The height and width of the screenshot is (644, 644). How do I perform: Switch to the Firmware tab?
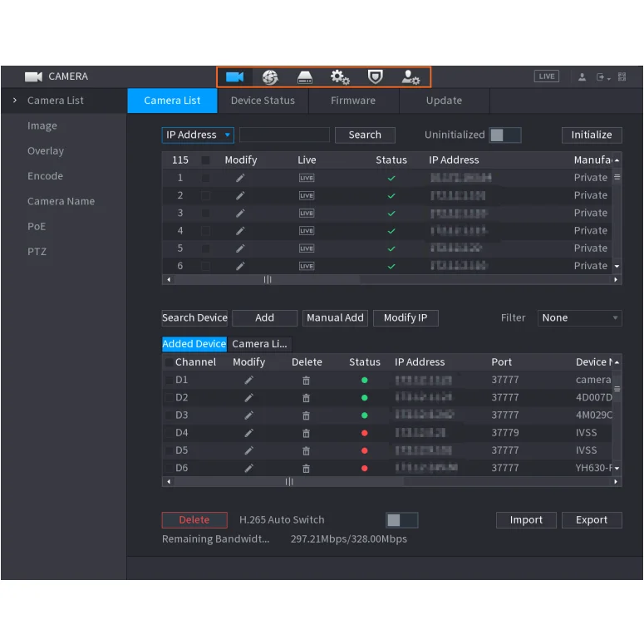tap(353, 101)
